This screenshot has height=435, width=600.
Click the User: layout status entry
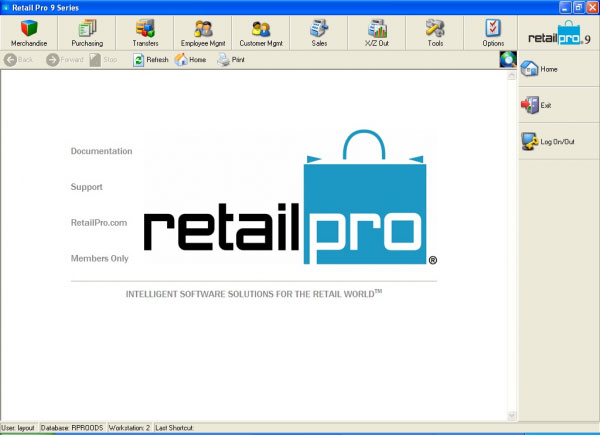point(19,428)
